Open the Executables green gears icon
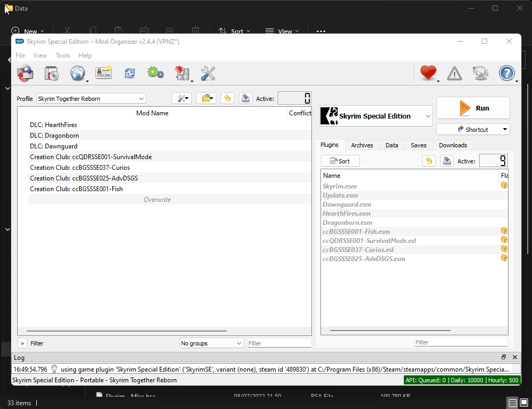The width and height of the screenshot is (532, 409). click(x=155, y=73)
